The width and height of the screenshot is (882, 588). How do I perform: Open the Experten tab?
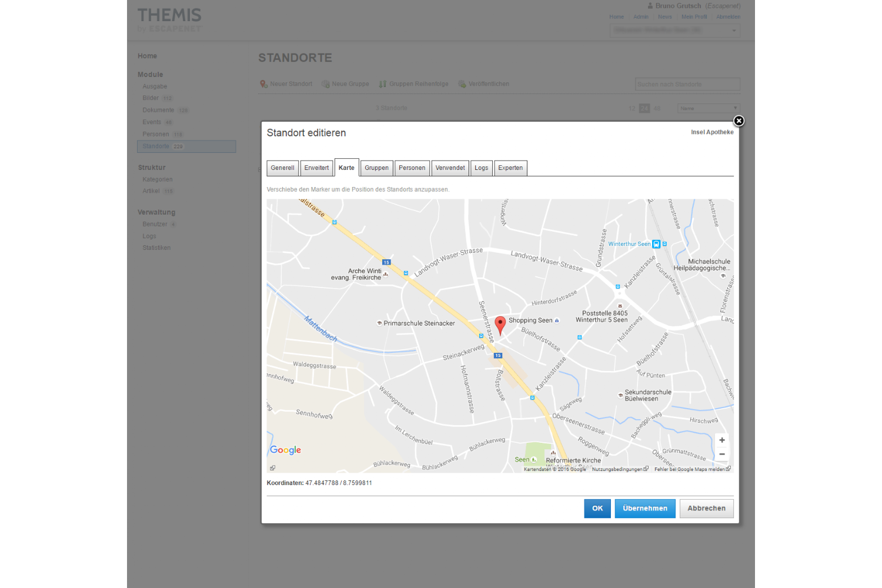(x=510, y=168)
